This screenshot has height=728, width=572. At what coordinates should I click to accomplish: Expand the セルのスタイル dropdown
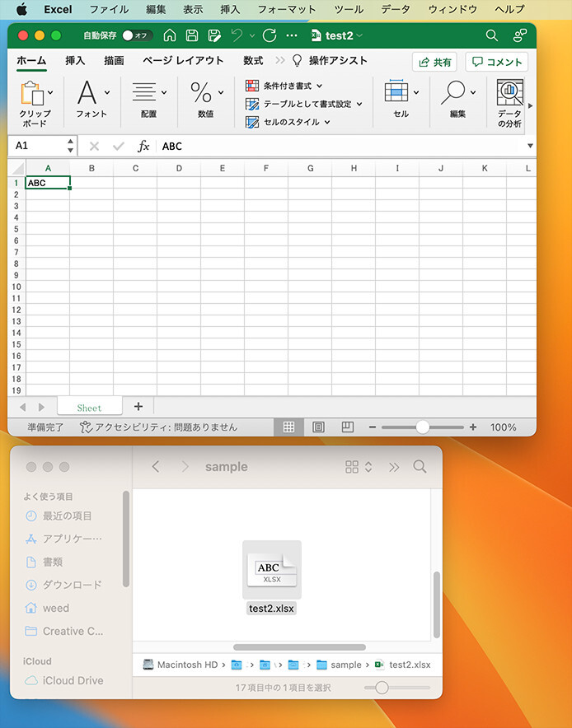[x=327, y=122]
